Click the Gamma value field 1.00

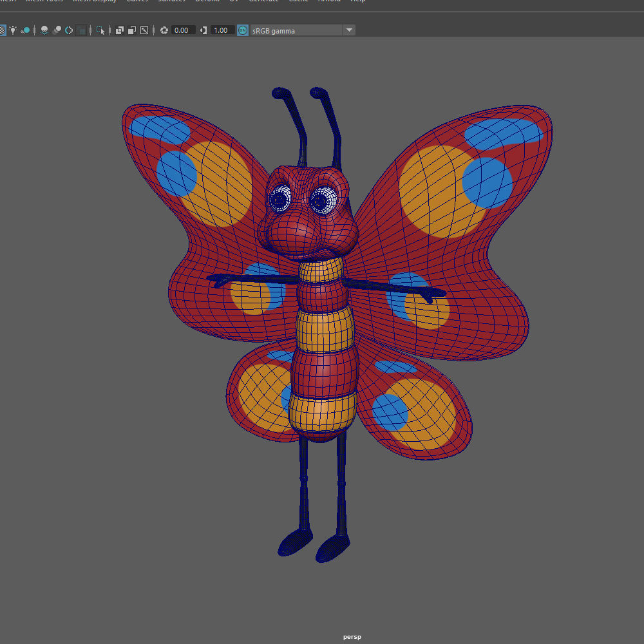(x=222, y=30)
